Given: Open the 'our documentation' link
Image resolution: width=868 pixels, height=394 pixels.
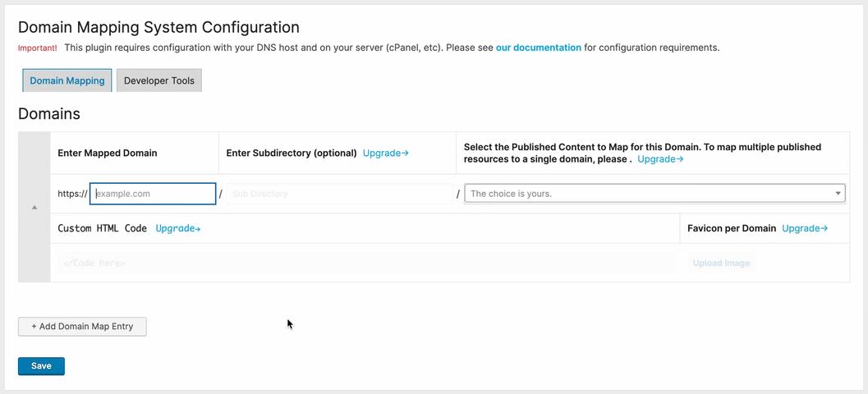Looking at the screenshot, I should click(538, 48).
